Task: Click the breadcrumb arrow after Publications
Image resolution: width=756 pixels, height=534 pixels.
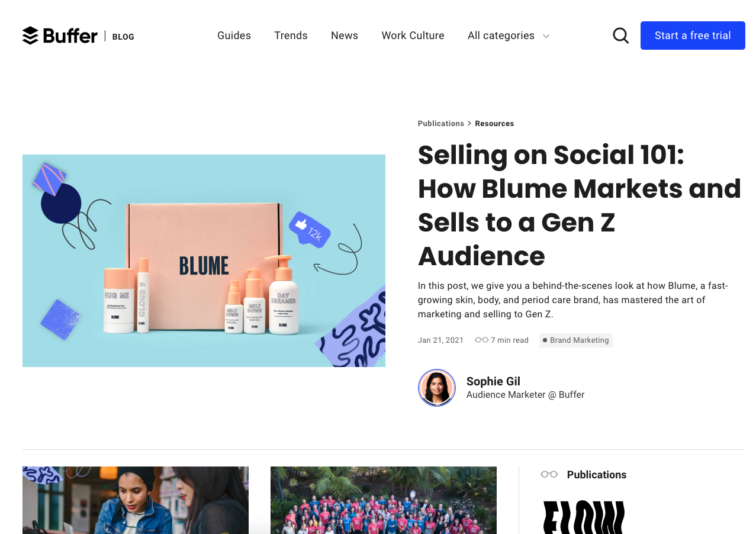Action: (469, 123)
